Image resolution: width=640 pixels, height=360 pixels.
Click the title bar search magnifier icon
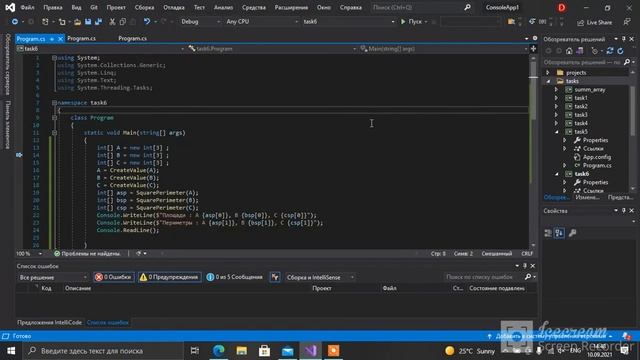pos(467,7)
